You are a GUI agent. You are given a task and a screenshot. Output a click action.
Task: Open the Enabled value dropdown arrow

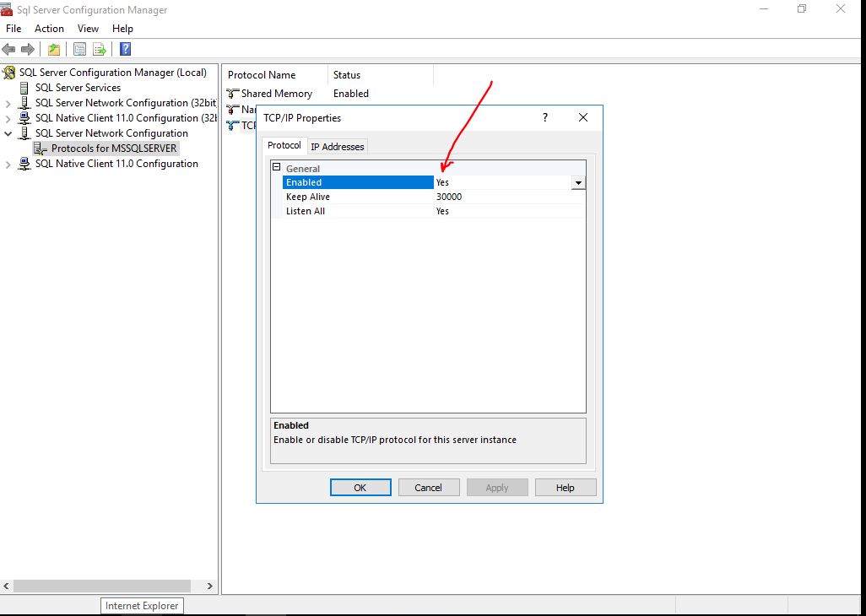pyautogui.click(x=578, y=183)
